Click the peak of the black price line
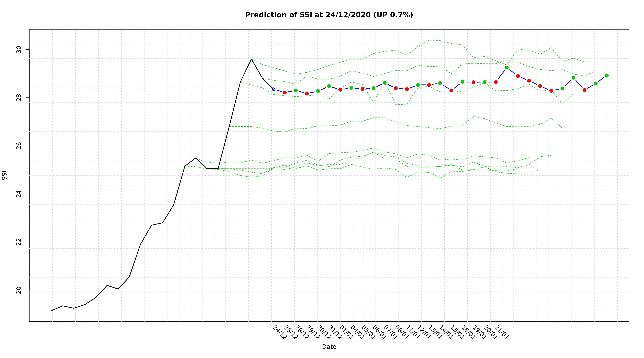 coord(251,59)
